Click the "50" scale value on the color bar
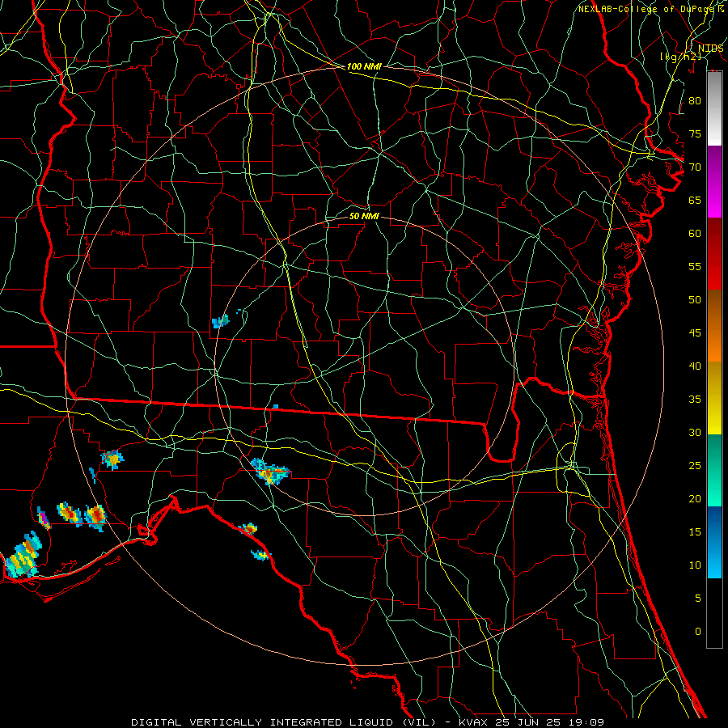Image resolution: width=728 pixels, height=728 pixels. [x=695, y=300]
